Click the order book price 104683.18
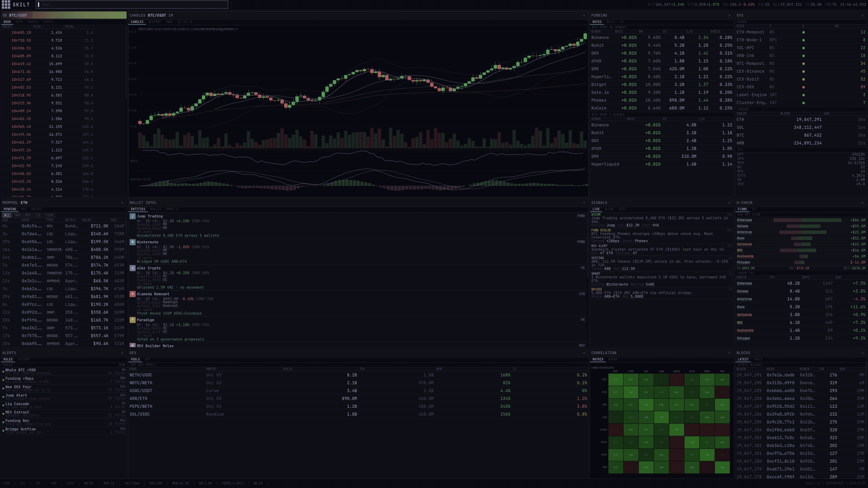This screenshot has height=488, width=868. click(x=21, y=33)
